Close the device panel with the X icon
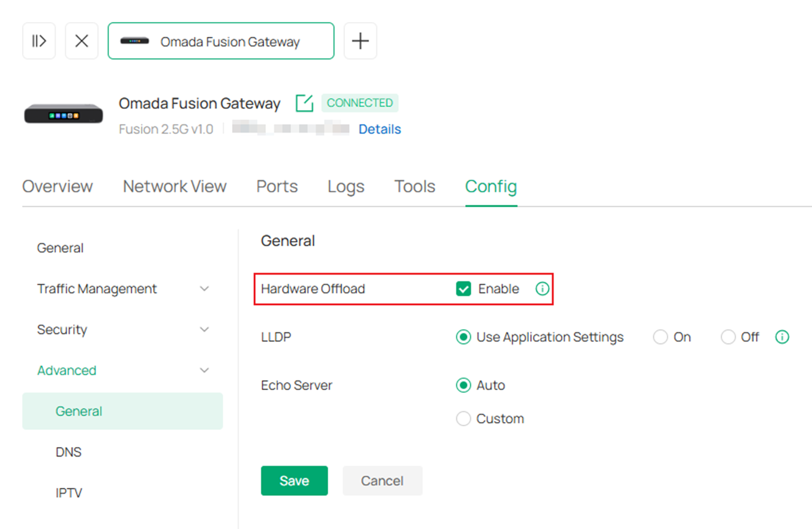 (x=81, y=41)
